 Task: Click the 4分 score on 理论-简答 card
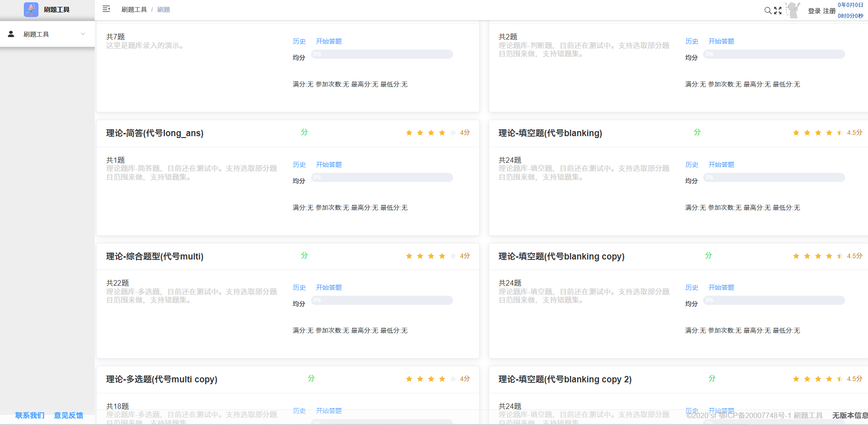pos(465,133)
